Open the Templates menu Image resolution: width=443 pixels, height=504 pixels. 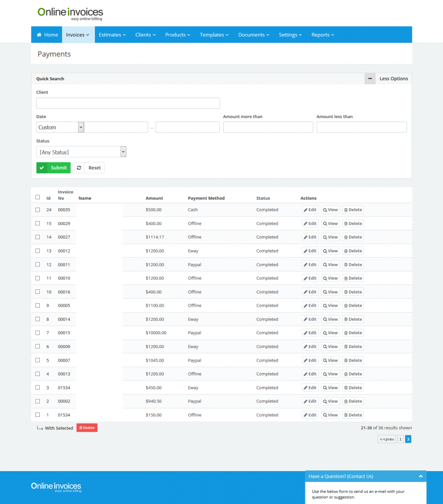214,35
